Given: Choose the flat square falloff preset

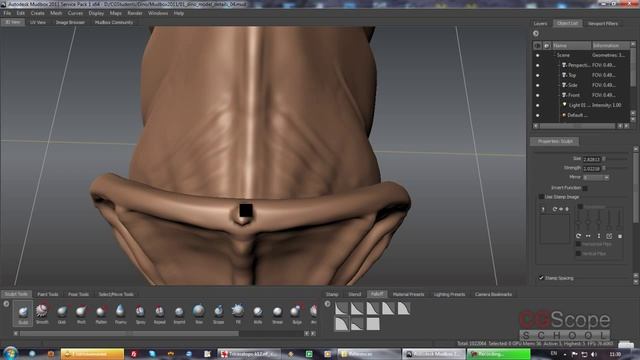Looking at the screenshot, I should pos(373,324).
